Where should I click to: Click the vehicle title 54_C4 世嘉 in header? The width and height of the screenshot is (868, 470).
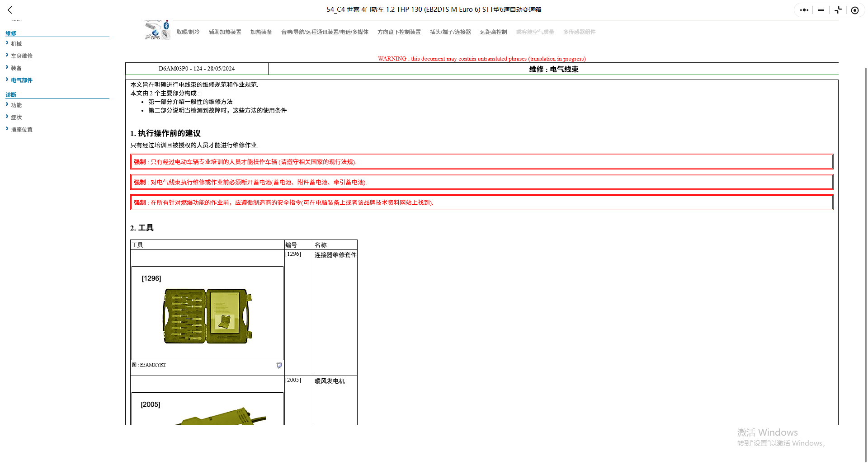click(434, 9)
